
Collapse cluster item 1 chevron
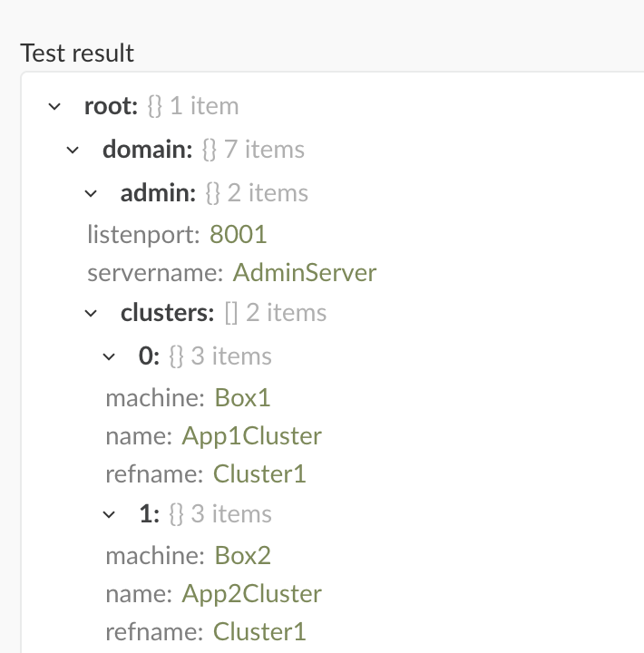[109, 515]
